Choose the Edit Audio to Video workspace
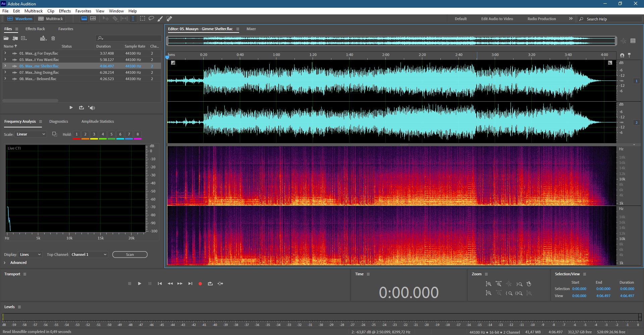This screenshot has height=335, width=644. [497, 19]
